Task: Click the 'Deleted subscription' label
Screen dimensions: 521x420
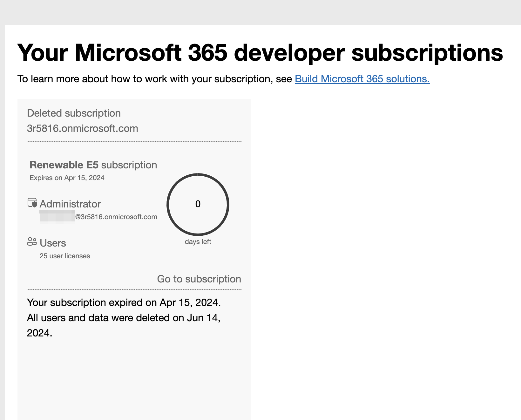Action: (x=74, y=113)
